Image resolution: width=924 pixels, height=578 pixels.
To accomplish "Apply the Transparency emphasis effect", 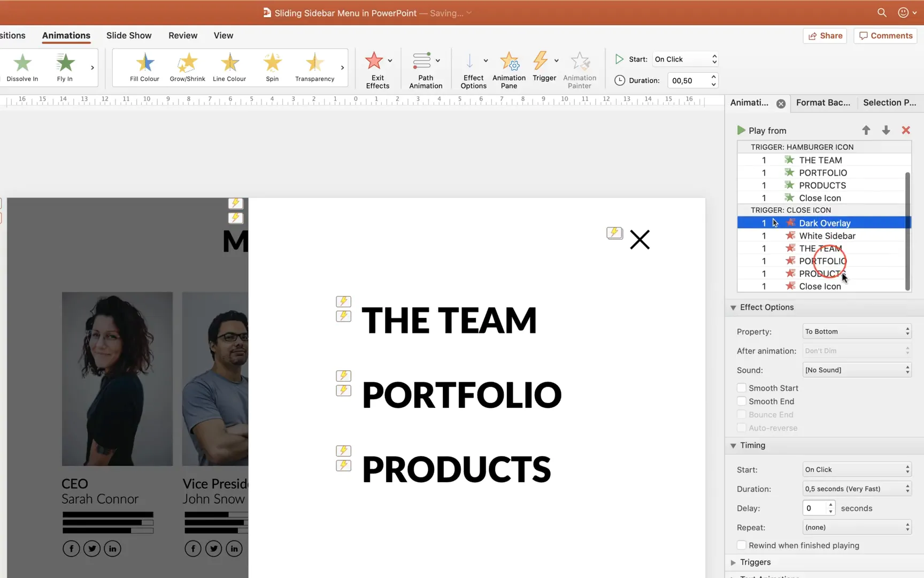I will [x=314, y=67].
